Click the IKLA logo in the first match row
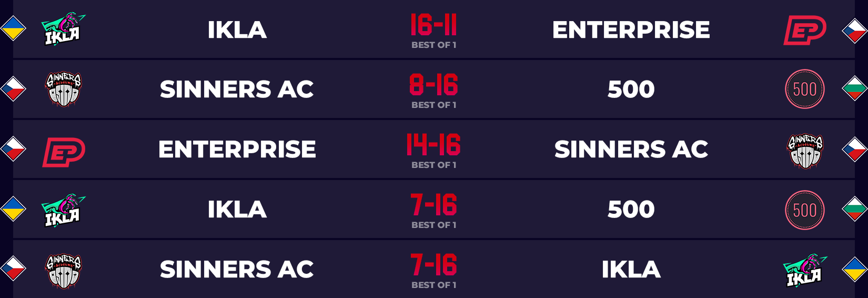Image resolution: width=868 pixels, height=298 pixels. 63,29
